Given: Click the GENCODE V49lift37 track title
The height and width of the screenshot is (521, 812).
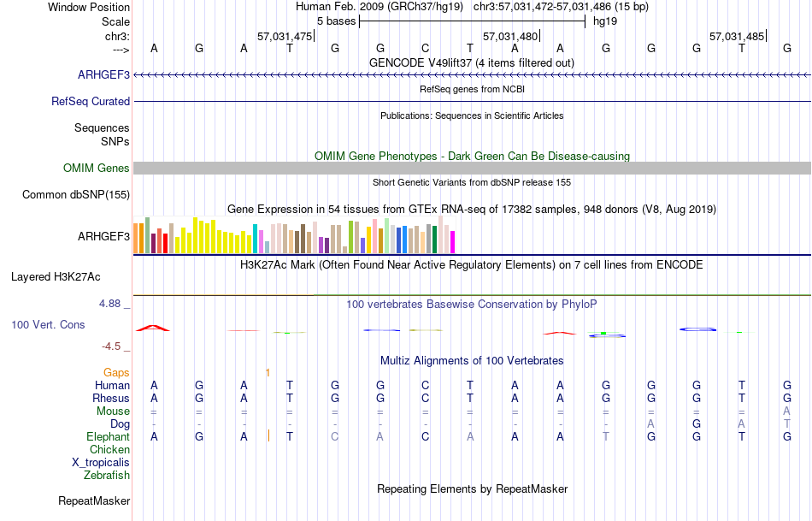Looking at the screenshot, I should [x=472, y=62].
